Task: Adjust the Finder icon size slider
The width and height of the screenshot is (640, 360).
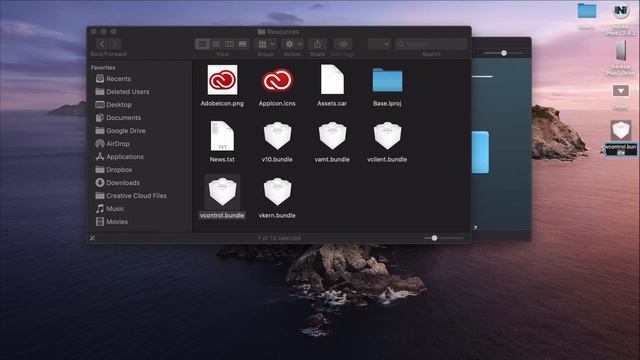Action: point(434,238)
